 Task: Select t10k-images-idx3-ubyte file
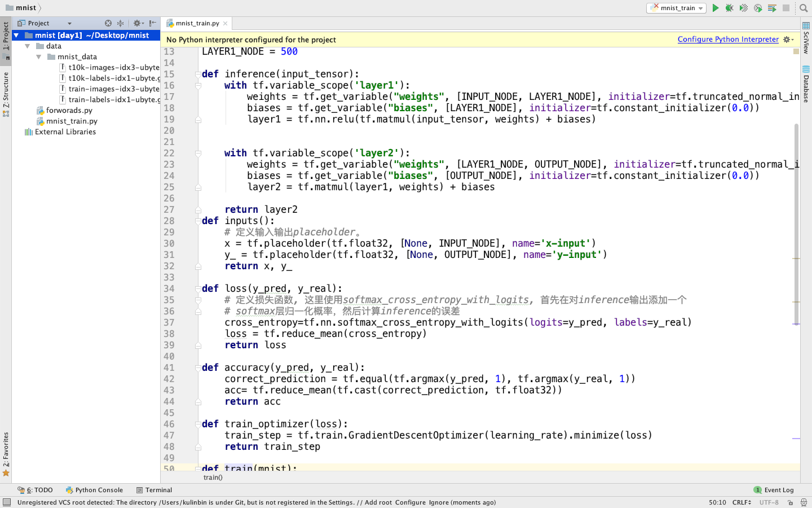coord(110,68)
